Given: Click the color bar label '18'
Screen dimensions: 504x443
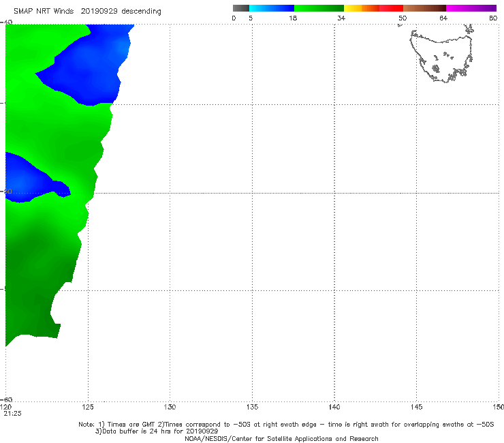Looking at the screenshot, I should (293, 18).
